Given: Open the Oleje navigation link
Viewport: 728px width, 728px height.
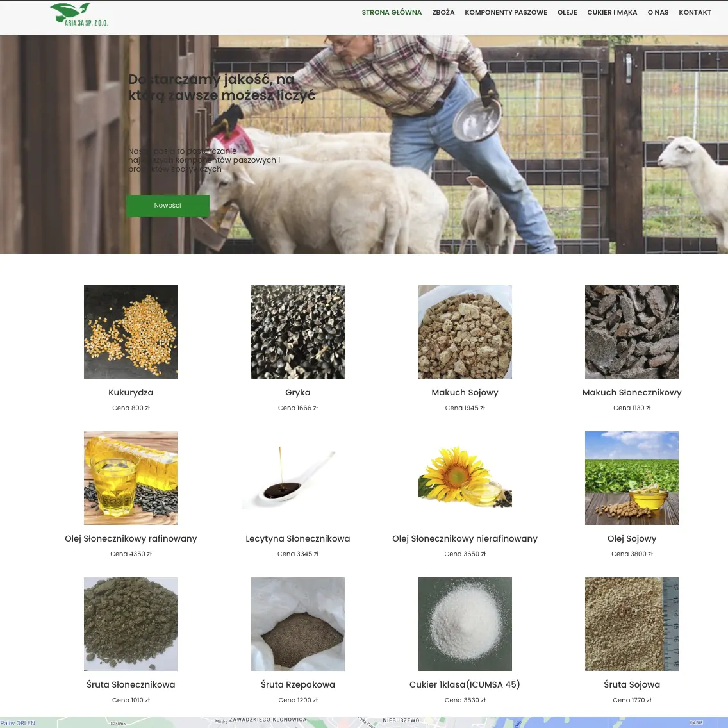Looking at the screenshot, I should 567,12.
